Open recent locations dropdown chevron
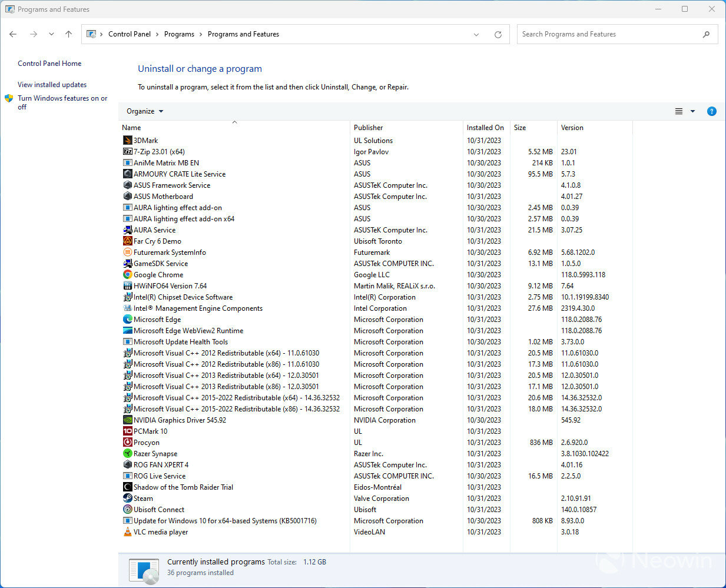Image resolution: width=726 pixels, height=588 pixels. pyautogui.click(x=51, y=34)
